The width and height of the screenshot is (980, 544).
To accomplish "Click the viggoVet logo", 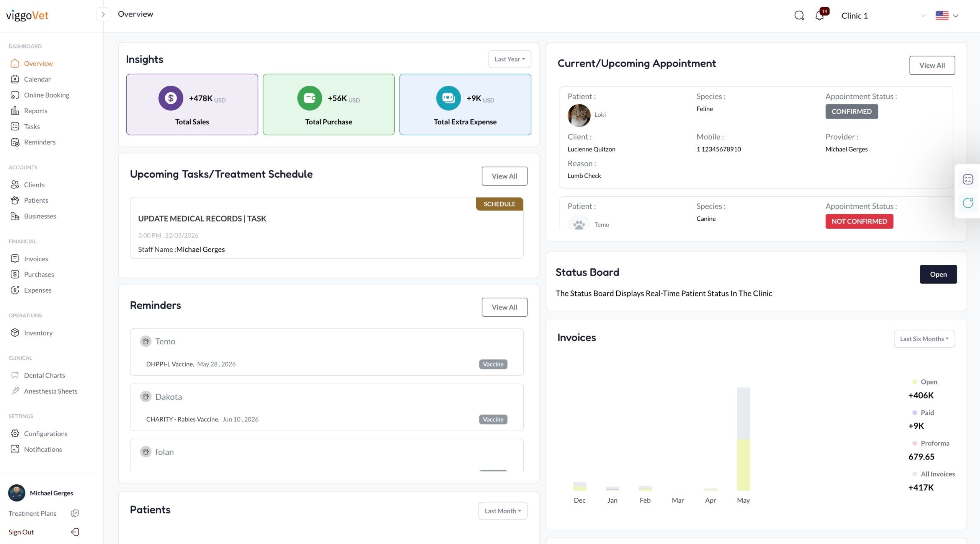I will [x=27, y=15].
